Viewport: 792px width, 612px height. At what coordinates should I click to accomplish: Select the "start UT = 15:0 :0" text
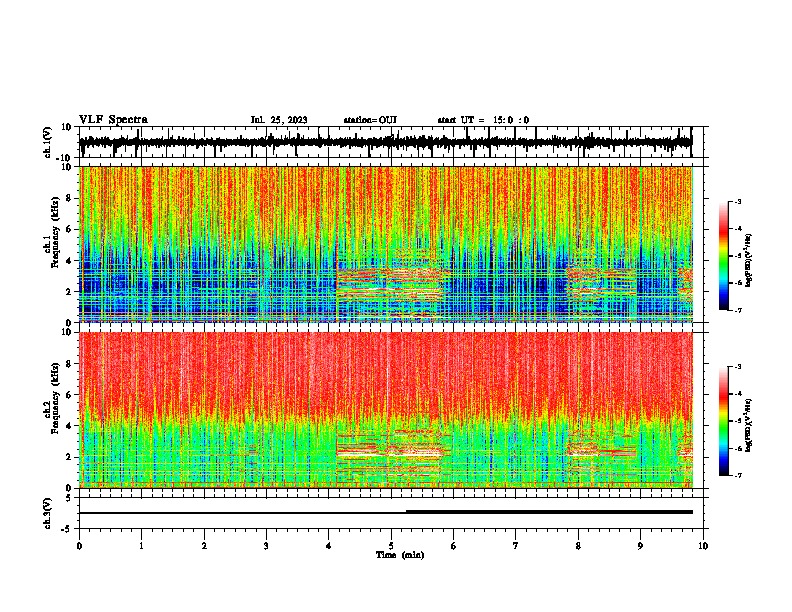pos(483,120)
